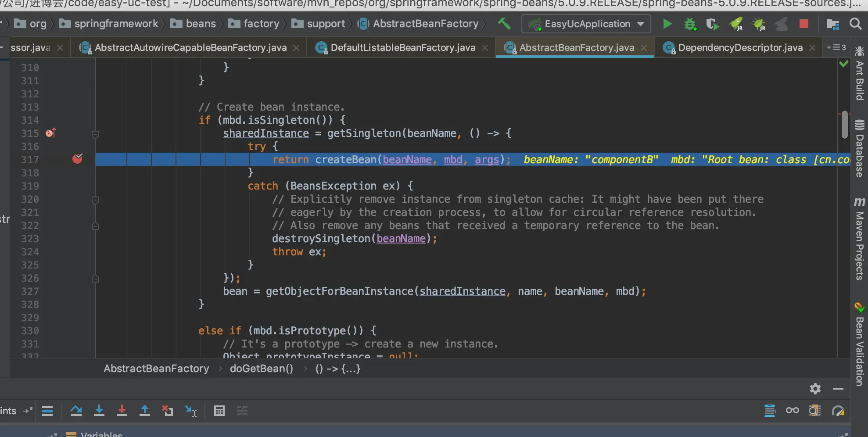Screen dimensions: 868x437
Task: Open the EasyUcApplication run configuration dropdown
Action: pos(586,24)
